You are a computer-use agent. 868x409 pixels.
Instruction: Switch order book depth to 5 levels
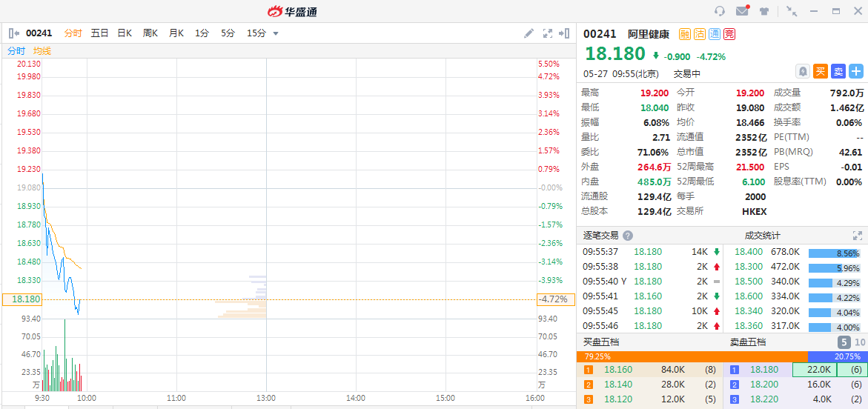[x=844, y=342]
